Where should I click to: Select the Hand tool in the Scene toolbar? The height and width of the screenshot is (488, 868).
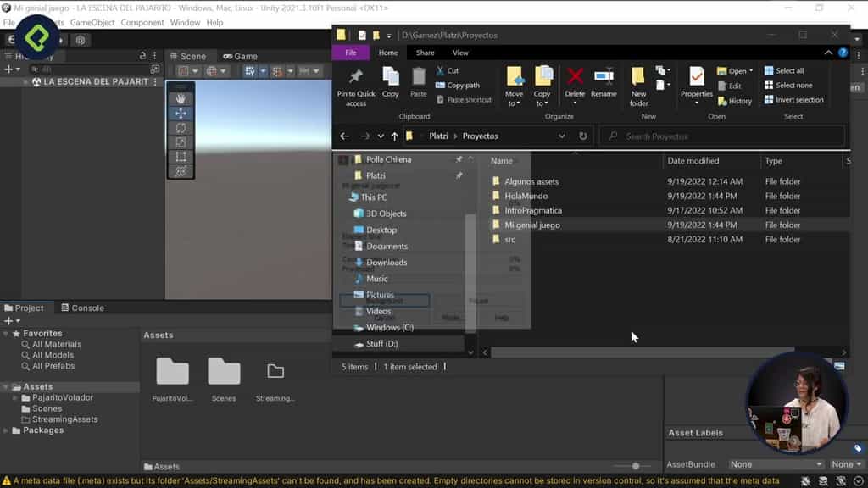point(181,97)
